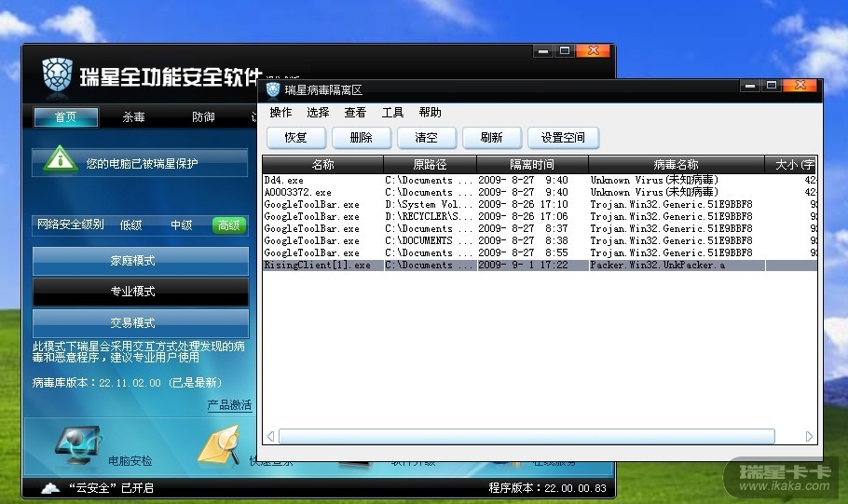Viewport: 848px width, 504px height.
Task: Maximize the quarantine window
Action: pos(772,86)
